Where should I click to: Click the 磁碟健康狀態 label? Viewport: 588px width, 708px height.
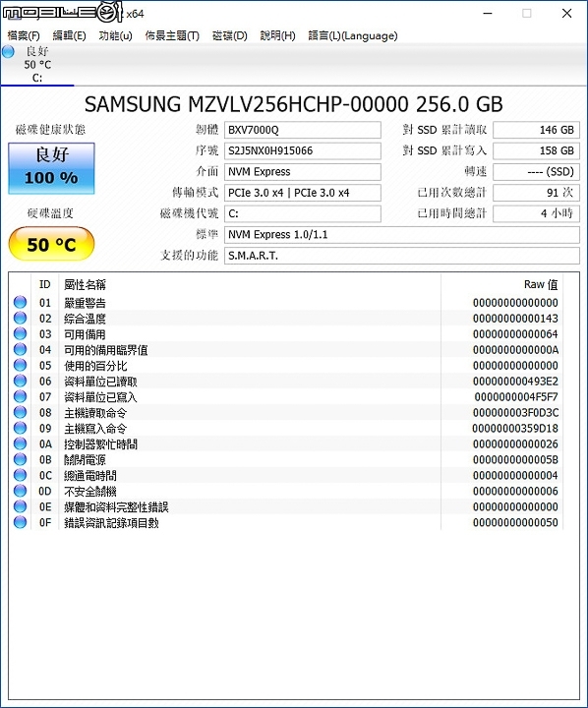pos(50,130)
